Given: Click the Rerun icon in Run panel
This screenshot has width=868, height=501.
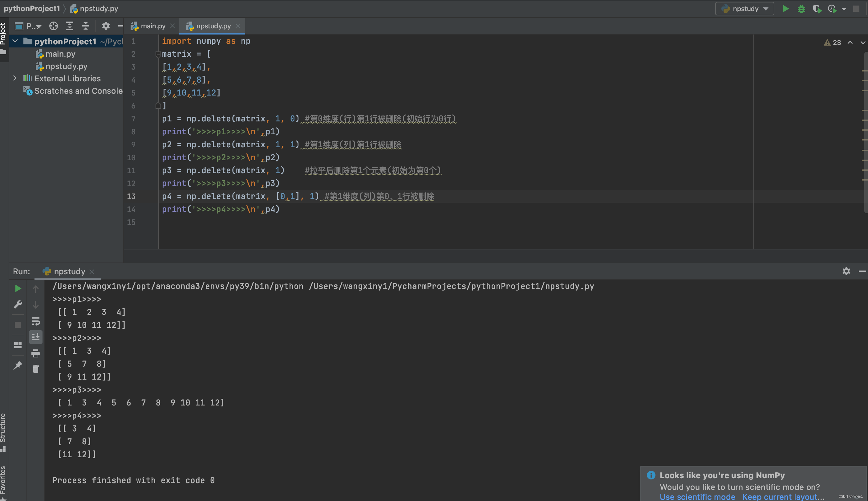Looking at the screenshot, I should point(18,288).
